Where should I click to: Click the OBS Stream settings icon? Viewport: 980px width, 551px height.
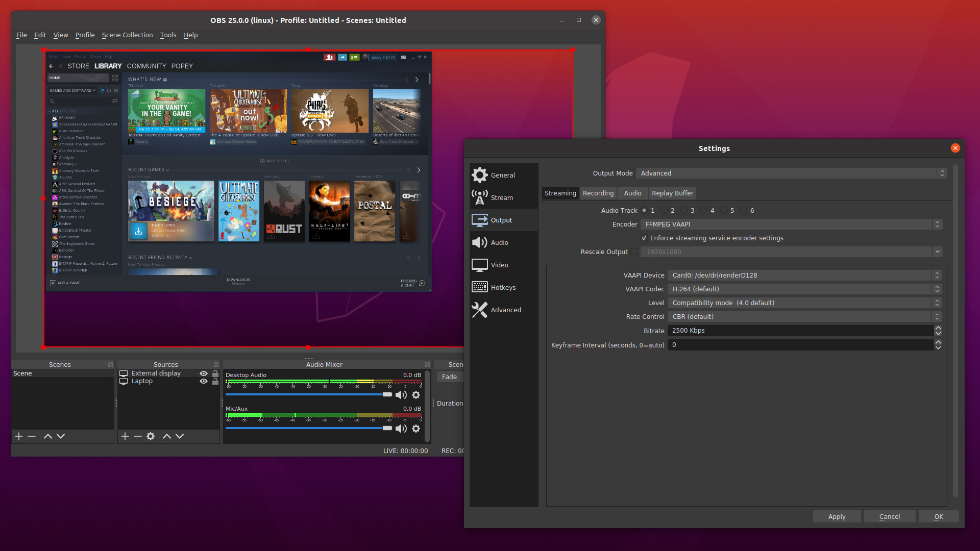[479, 198]
